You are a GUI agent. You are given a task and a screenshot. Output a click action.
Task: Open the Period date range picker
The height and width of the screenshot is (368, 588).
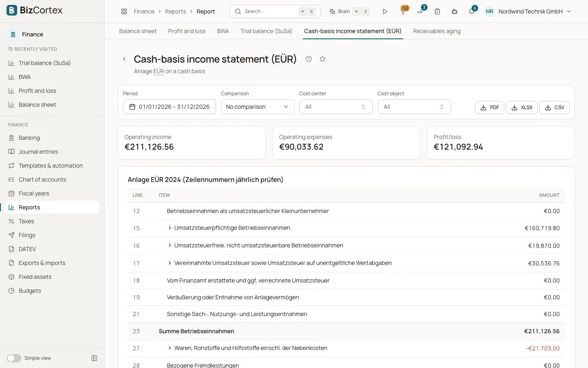pos(169,107)
